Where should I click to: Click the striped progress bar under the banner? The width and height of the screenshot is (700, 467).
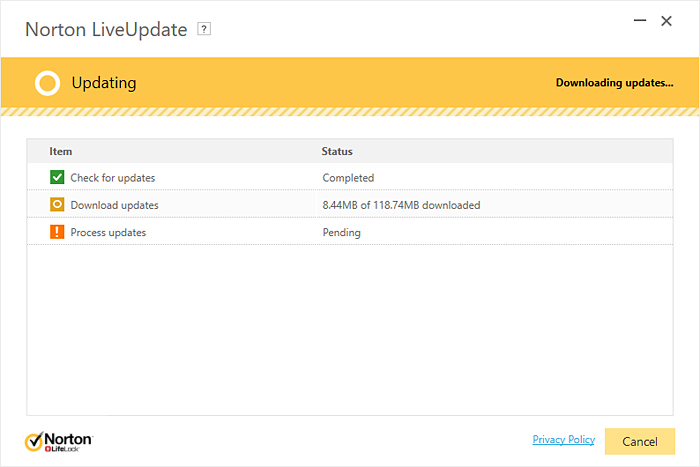pos(350,112)
